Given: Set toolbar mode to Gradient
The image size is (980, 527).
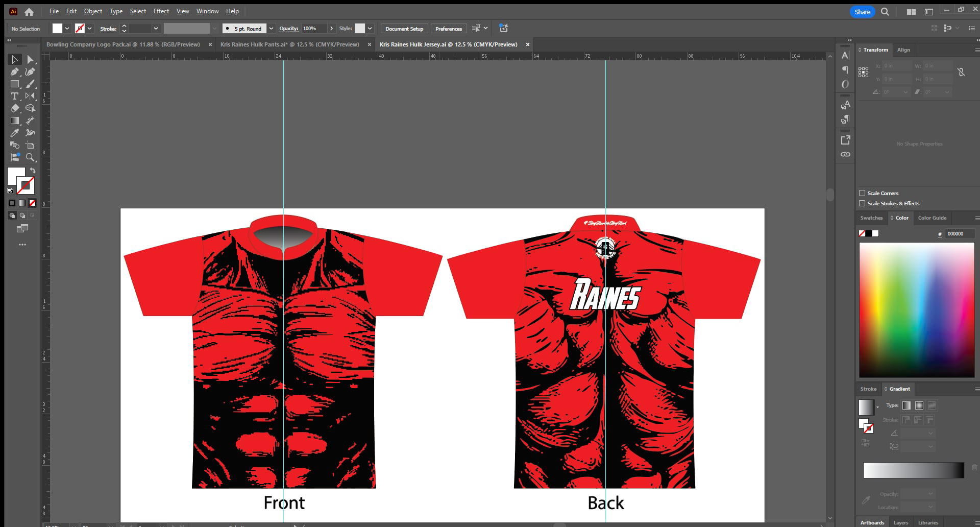Looking at the screenshot, I should [22, 203].
